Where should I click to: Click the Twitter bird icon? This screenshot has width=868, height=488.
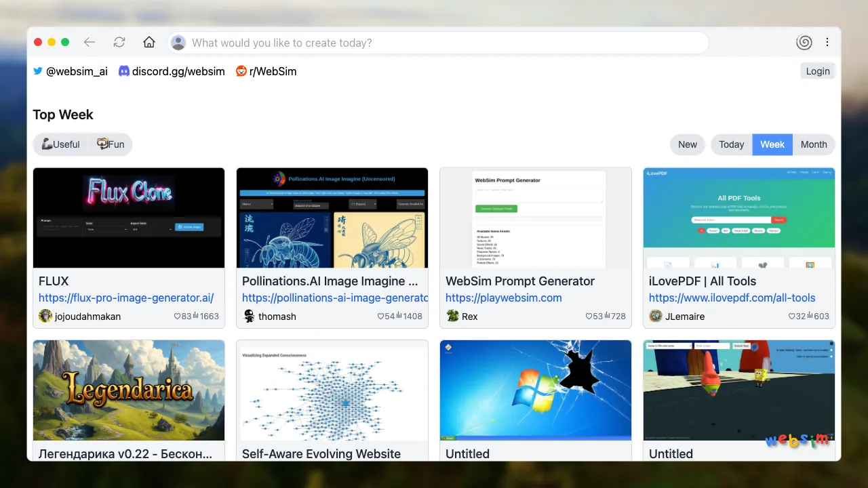coord(38,71)
